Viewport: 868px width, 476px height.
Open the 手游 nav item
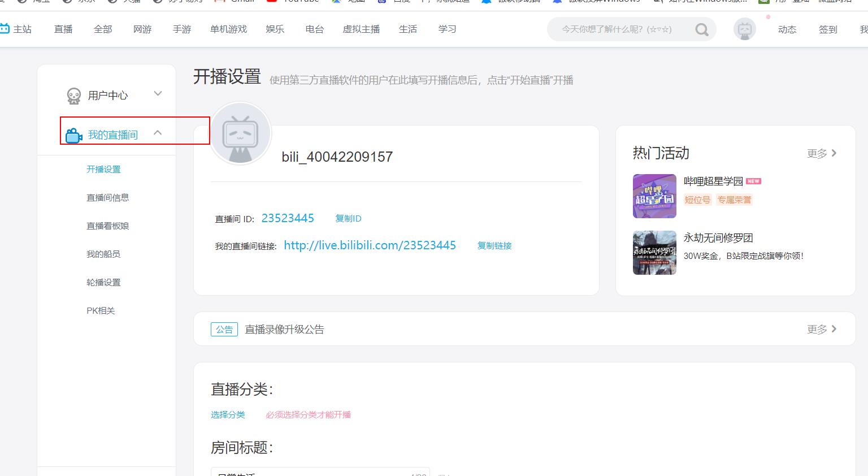pos(182,29)
